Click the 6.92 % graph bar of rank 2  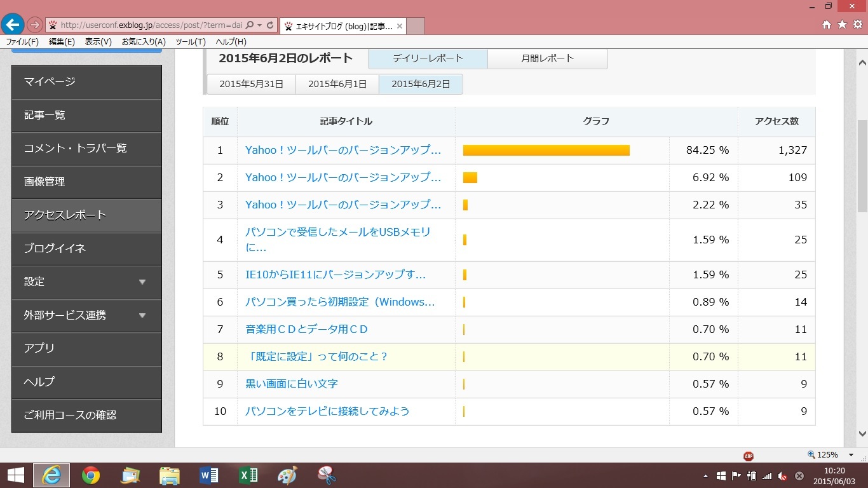click(470, 178)
